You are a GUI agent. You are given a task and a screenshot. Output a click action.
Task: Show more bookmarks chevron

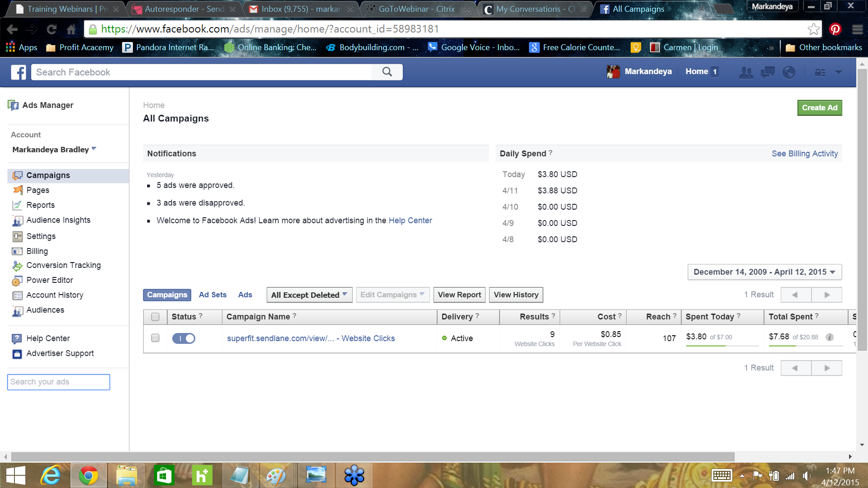(x=770, y=47)
